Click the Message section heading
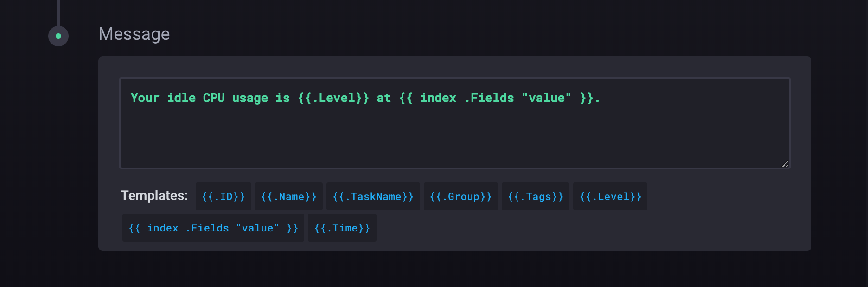868x287 pixels. 134,34
